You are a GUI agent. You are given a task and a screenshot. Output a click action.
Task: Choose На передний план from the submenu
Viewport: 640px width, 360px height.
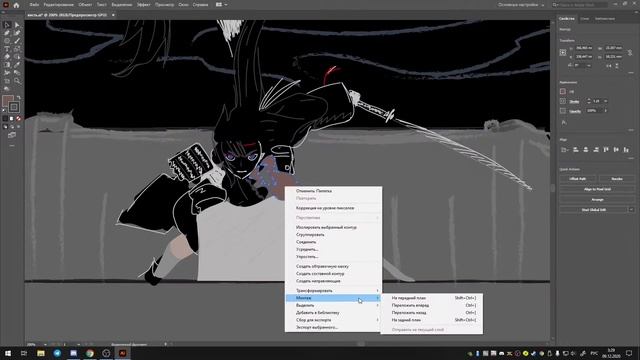point(432,298)
